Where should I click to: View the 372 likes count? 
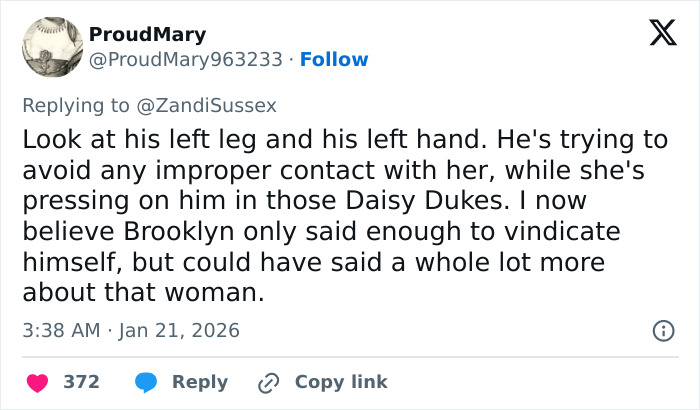click(x=80, y=382)
